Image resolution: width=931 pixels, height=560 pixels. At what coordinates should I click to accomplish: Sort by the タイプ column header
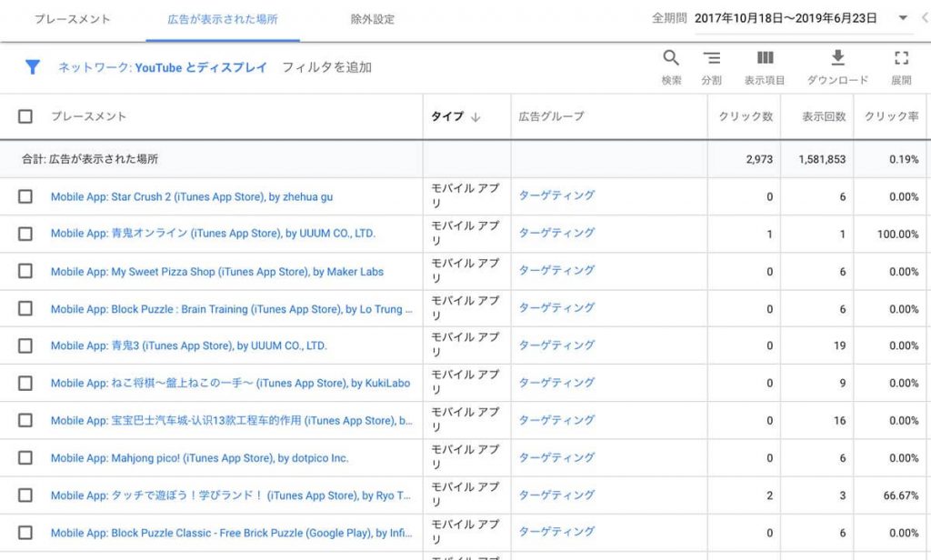tap(447, 116)
